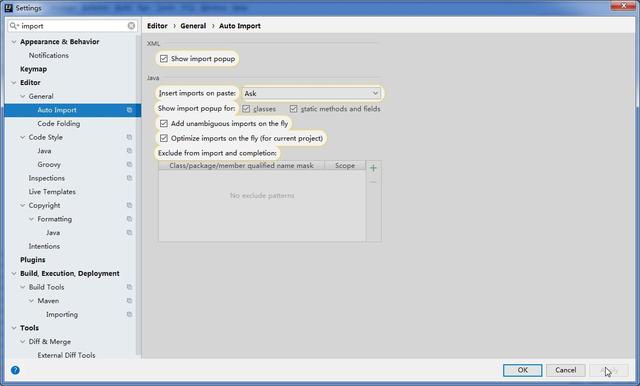Click the Cancel button
This screenshot has height=386, width=640.
(x=566, y=370)
